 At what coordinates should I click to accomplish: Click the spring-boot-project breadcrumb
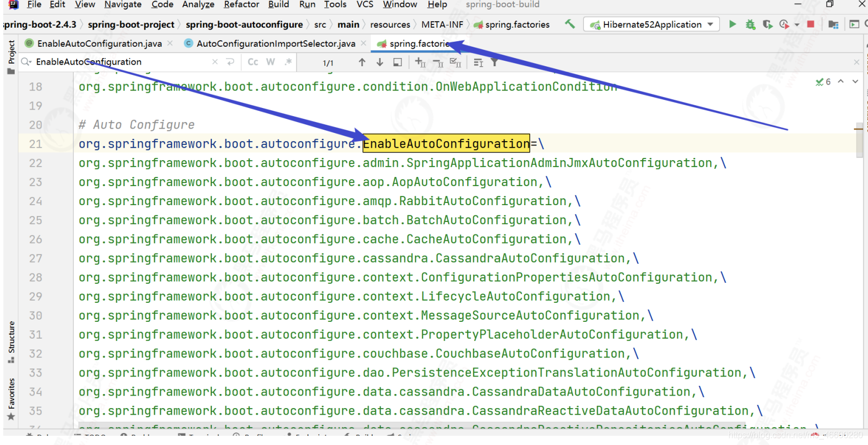click(x=131, y=24)
